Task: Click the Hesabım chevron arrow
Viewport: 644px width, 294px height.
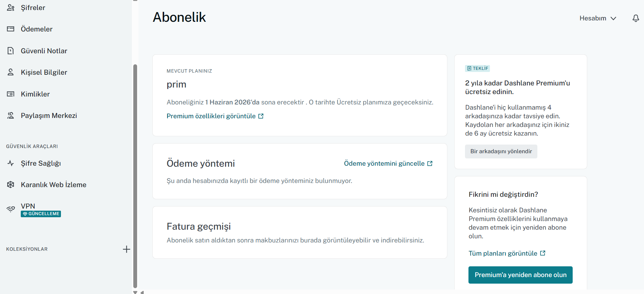Action: (x=613, y=18)
